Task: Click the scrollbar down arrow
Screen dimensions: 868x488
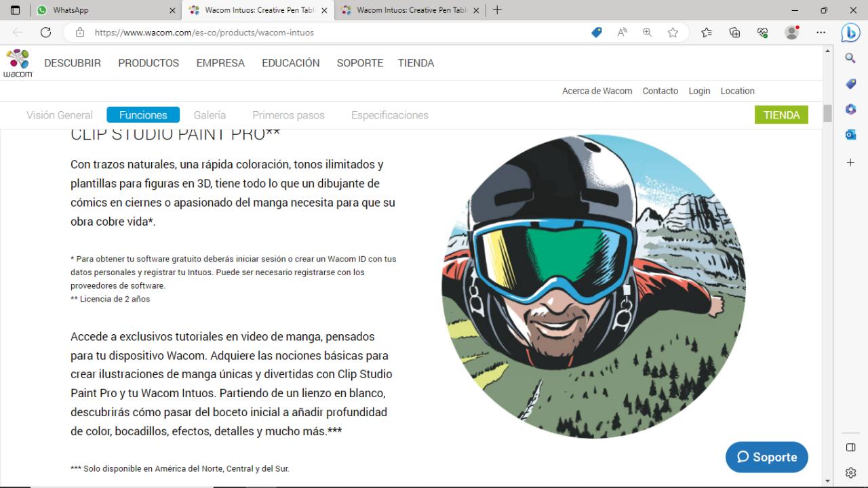Action: point(827,481)
